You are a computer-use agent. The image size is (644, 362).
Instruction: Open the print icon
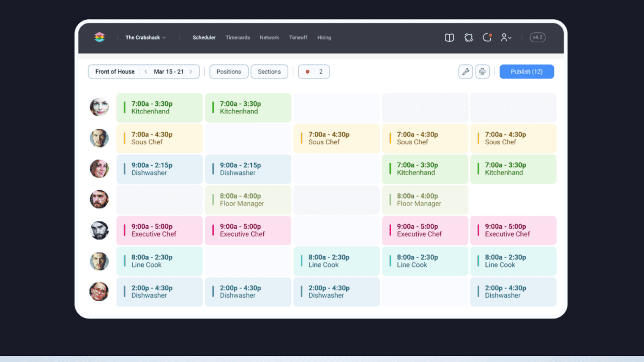(482, 72)
